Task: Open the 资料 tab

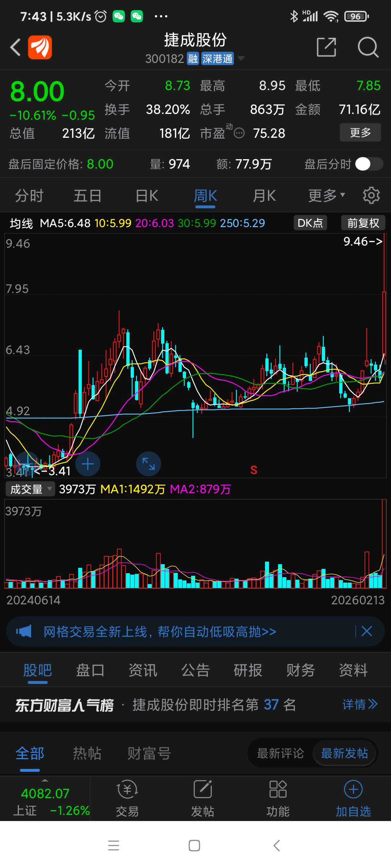Action: 353,670
